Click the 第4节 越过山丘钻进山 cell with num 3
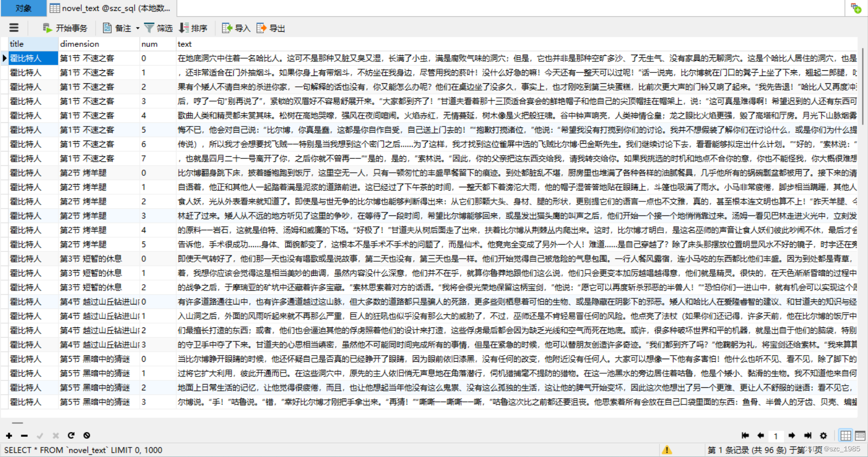This screenshot has height=457, width=868. [x=99, y=345]
